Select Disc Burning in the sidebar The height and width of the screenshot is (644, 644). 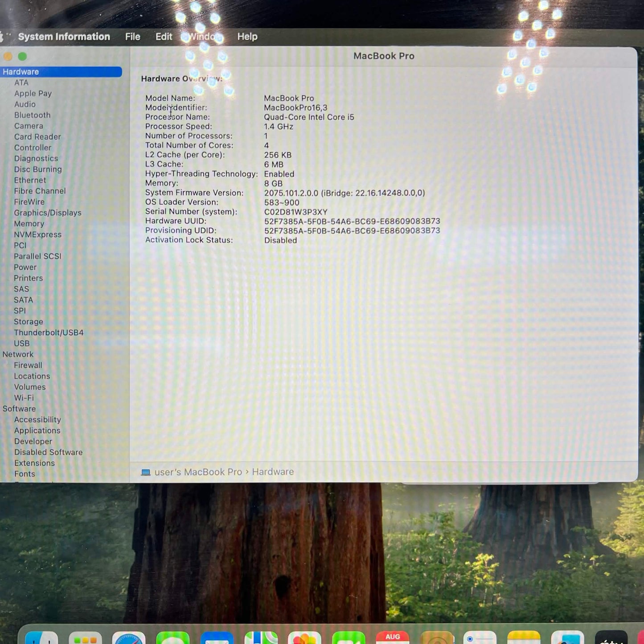(38, 169)
